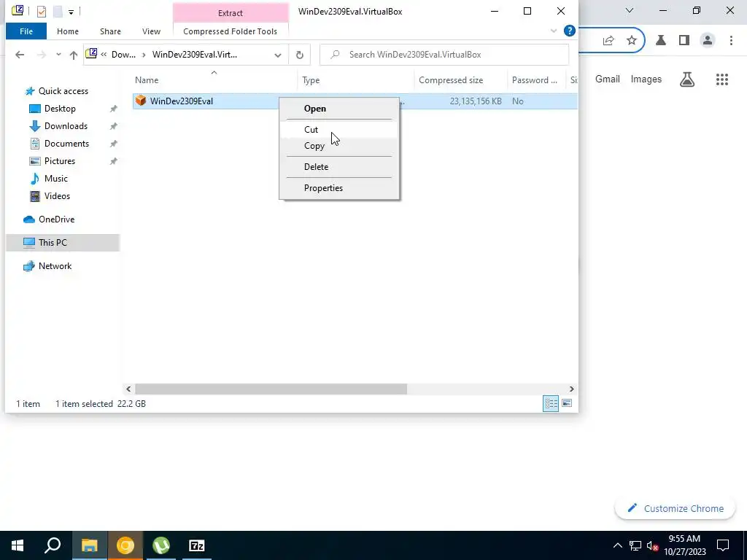The width and height of the screenshot is (747, 560).
Task: Toggle the Chrome side panel icon
Action: pos(684,41)
